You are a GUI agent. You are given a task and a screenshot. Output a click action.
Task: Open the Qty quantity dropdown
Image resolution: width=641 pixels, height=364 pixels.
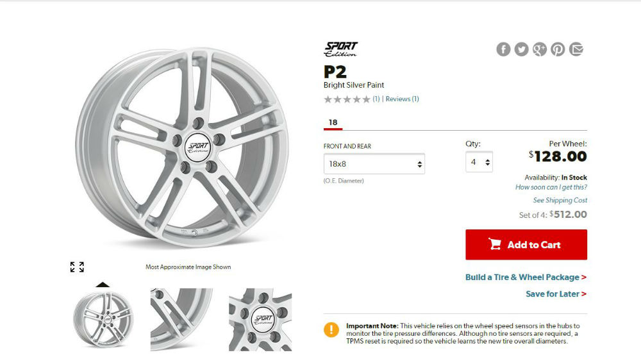coord(479,162)
